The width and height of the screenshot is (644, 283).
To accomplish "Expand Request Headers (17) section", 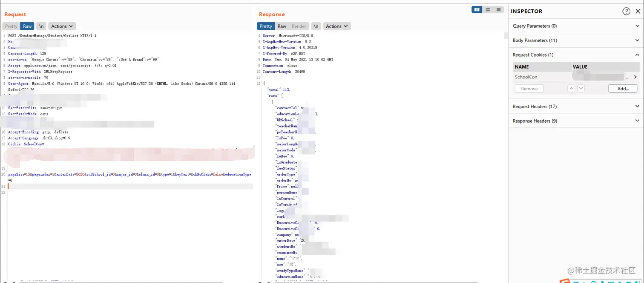I will point(576,107).
